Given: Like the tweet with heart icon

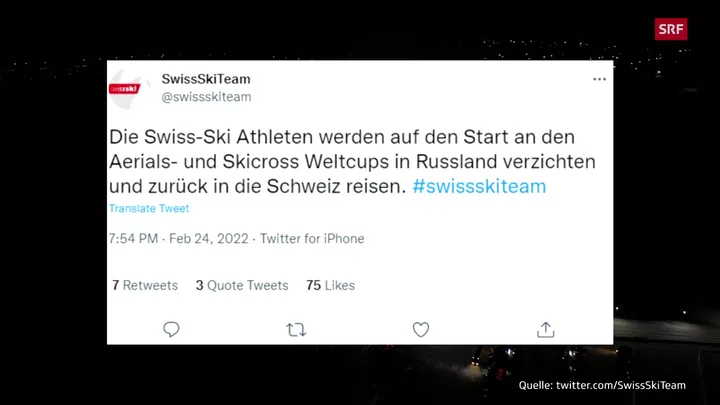Looking at the screenshot, I should tap(421, 329).
